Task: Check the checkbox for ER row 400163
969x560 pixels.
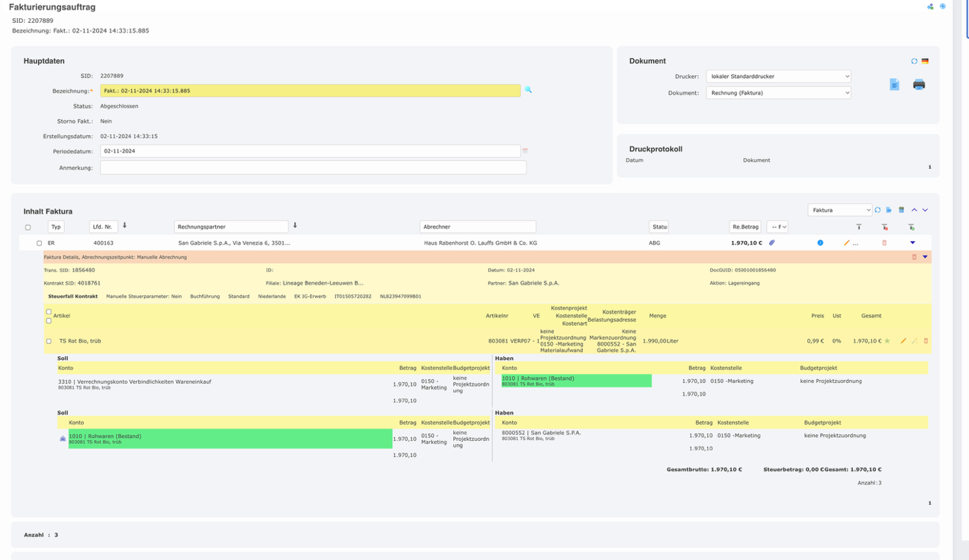Action: click(x=39, y=243)
